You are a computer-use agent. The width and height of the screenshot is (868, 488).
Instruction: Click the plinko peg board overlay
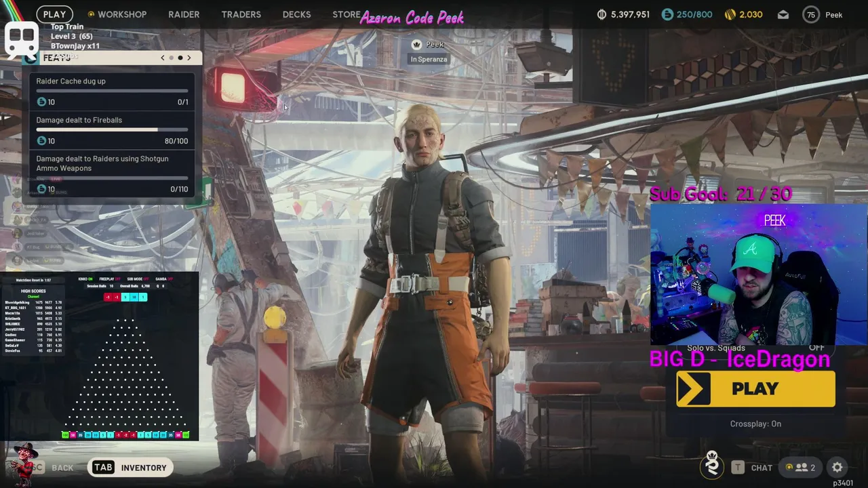(126, 373)
